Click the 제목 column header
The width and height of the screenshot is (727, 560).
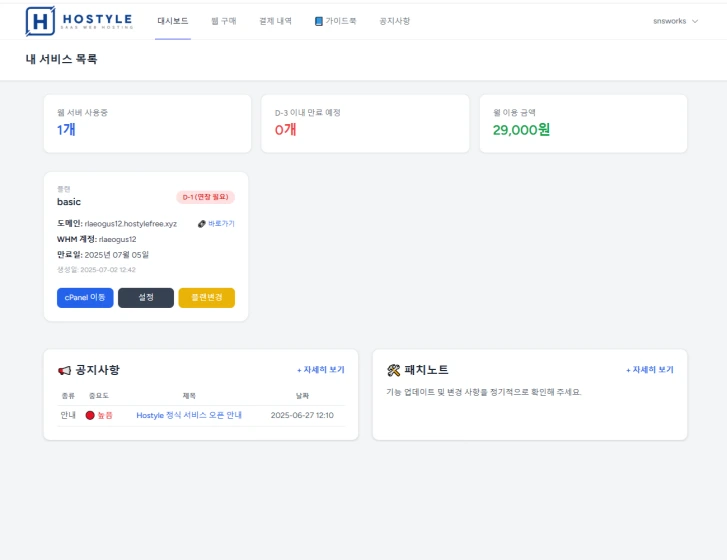pyautogui.click(x=189, y=396)
